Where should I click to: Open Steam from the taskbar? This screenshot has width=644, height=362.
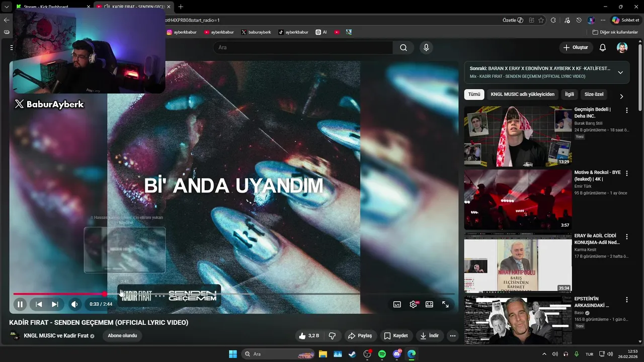click(352, 354)
